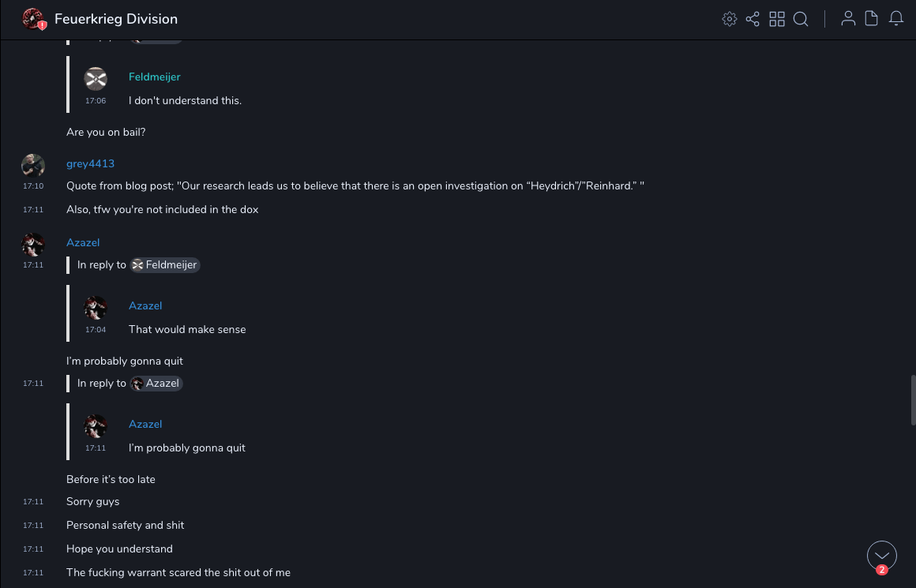Search messages with the magnifier icon
This screenshot has width=916, height=588.
point(801,19)
